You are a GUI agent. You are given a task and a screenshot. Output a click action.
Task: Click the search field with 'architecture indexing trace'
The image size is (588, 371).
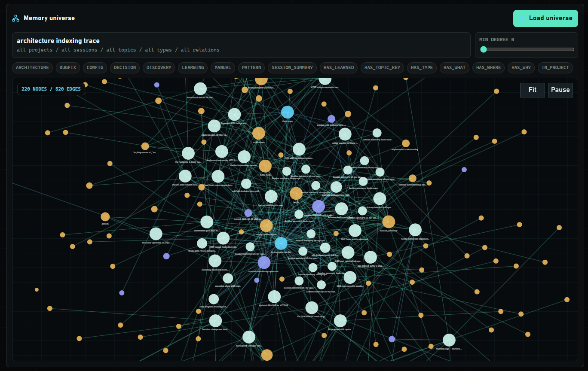241,45
